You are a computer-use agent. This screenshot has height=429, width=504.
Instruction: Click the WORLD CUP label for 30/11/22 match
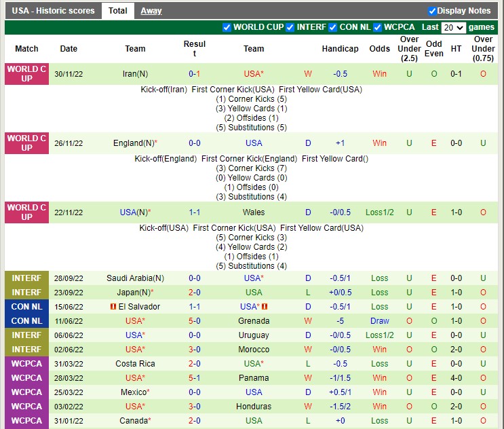(26, 74)
